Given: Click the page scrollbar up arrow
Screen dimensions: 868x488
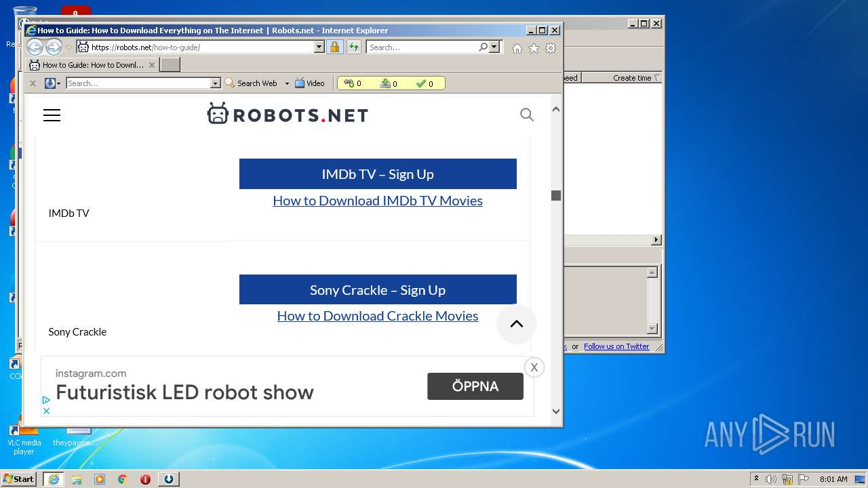Looking at the screenshot, I should click(x=556, y=109).
